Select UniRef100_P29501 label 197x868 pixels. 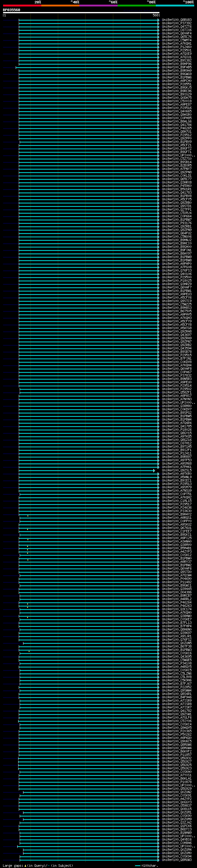(176, 50)
